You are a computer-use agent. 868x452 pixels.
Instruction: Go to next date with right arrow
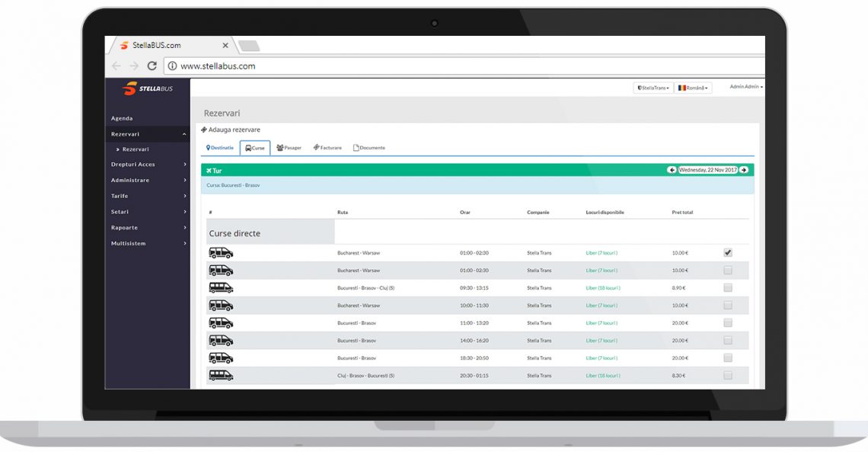(743, 170)
